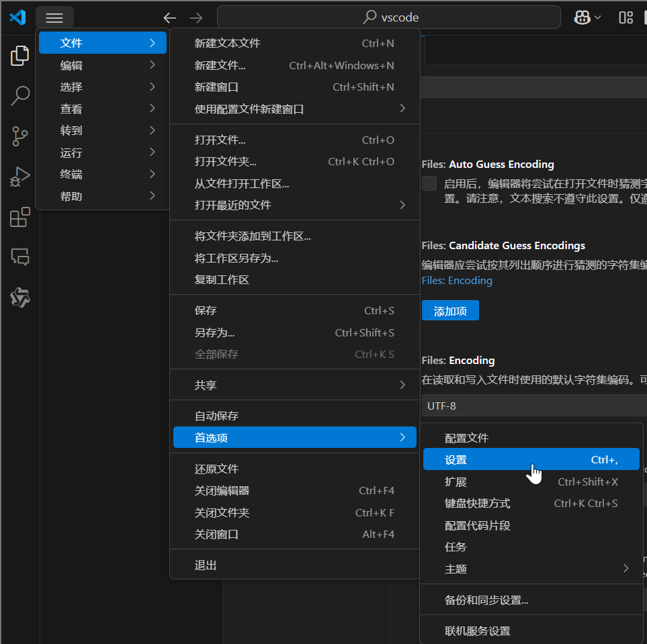Open the Files: Encoding UTF-8 dropdown

pos(534,406)
